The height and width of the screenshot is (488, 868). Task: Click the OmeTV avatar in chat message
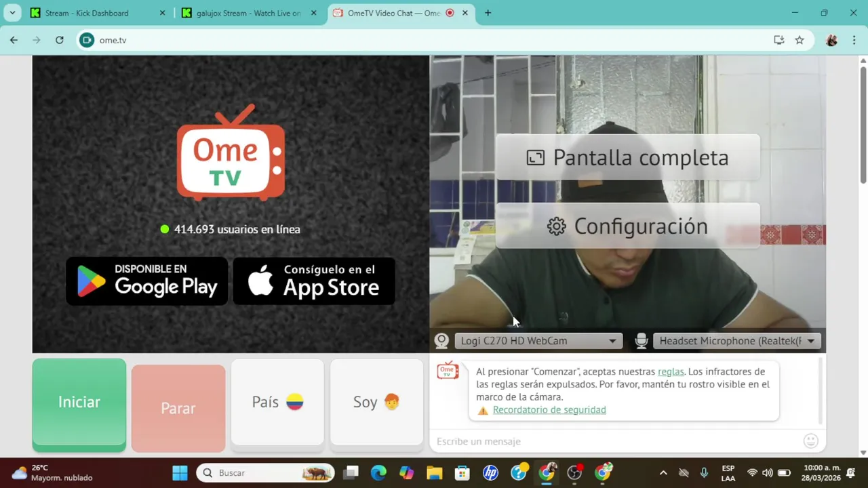pos(448,371)
